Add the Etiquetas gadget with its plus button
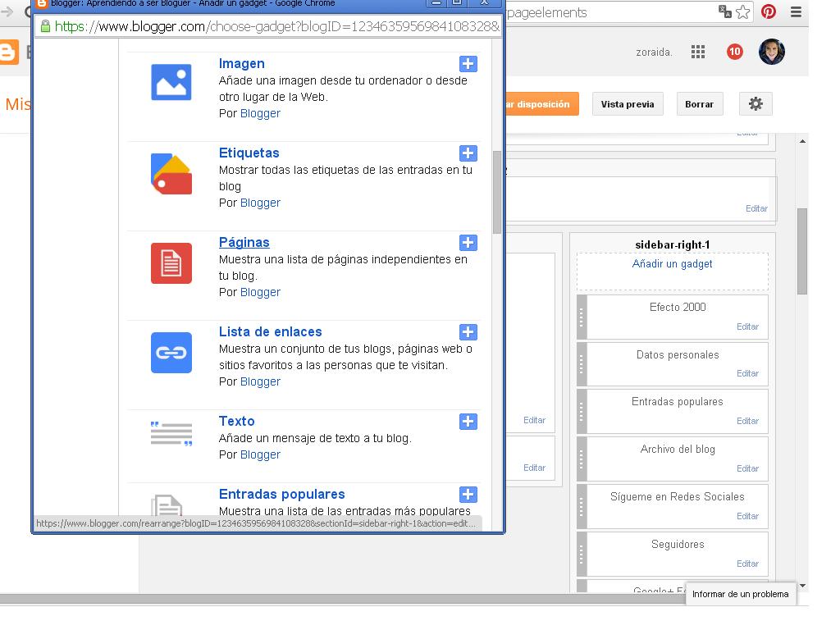Viewport: 840px width, 630px height. pos(468,153)
